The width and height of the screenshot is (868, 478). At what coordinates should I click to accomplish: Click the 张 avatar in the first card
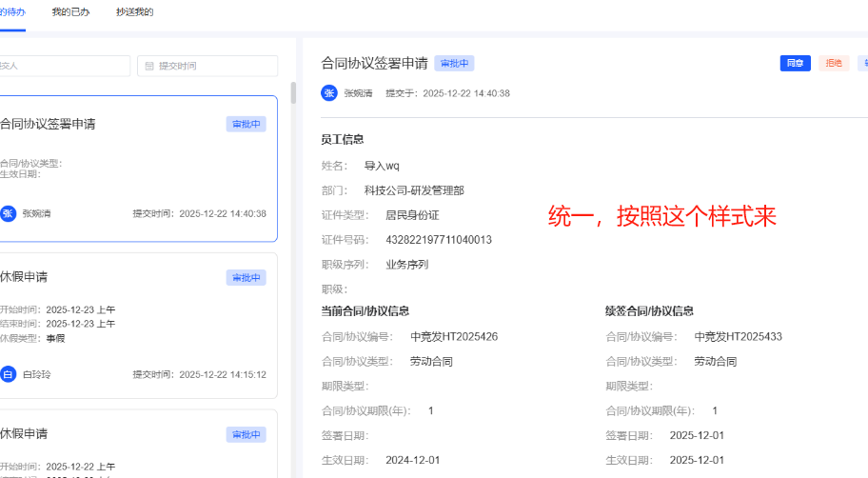coord(9,213)
